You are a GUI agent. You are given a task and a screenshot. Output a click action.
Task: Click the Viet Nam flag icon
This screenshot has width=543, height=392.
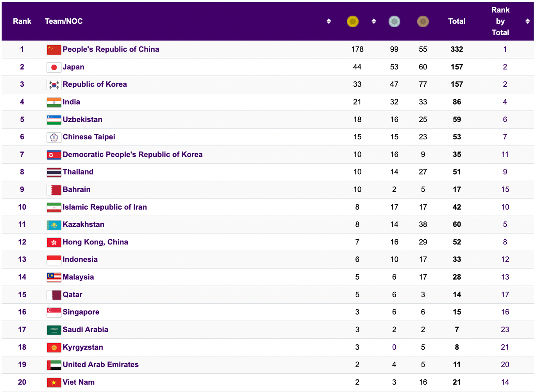tap(54, 383)
